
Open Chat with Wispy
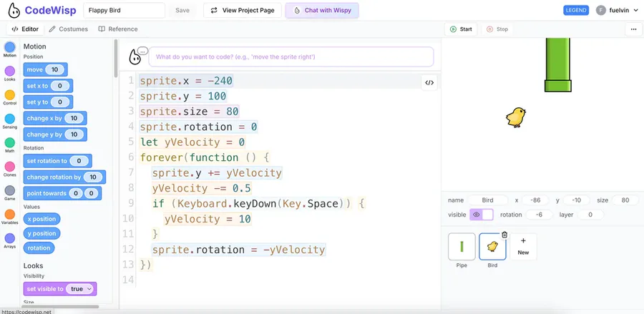pos(322,10)
